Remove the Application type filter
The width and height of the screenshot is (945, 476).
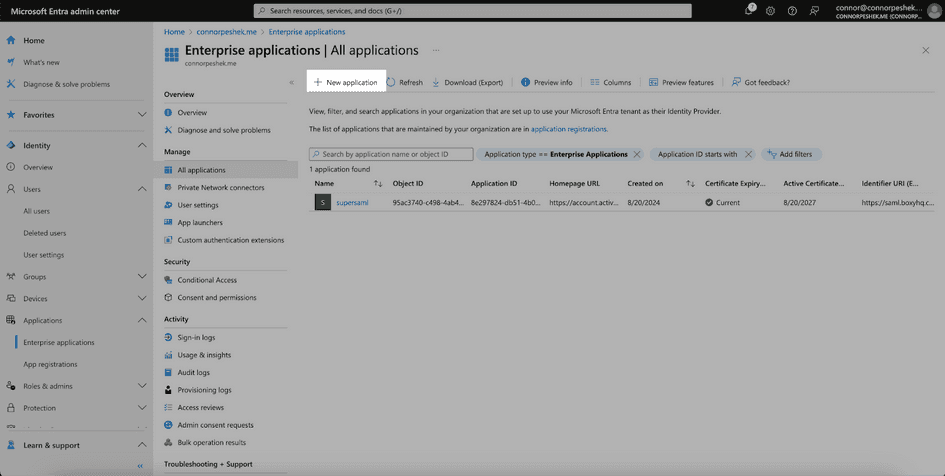637,154
